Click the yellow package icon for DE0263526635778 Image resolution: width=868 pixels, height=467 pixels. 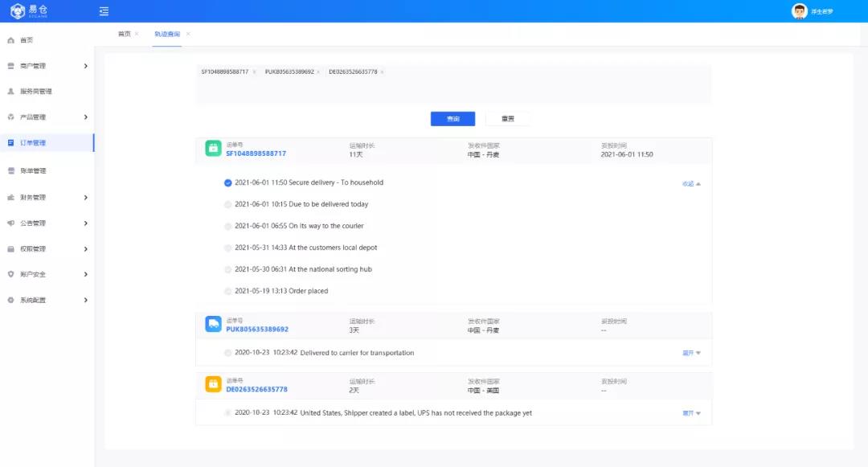click(213, 384)
